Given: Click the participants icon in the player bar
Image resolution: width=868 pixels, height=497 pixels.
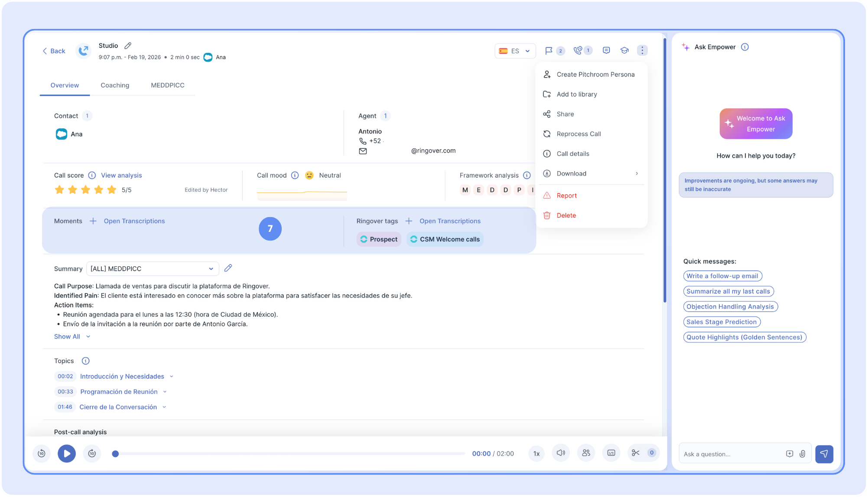Looking at the screenshot, I should (586, 453).
